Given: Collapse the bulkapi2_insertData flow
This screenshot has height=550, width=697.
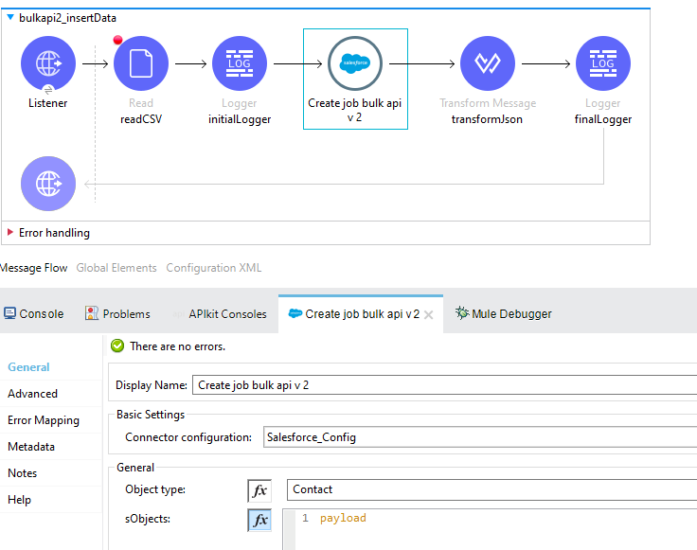Looking at the screenshot, I should click(x=11, y=18).
